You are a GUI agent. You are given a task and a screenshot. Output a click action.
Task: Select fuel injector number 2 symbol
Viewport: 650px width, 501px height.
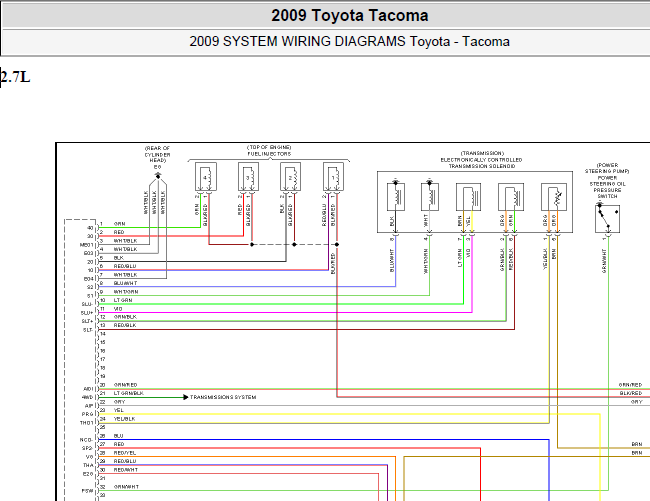point(291,177)
